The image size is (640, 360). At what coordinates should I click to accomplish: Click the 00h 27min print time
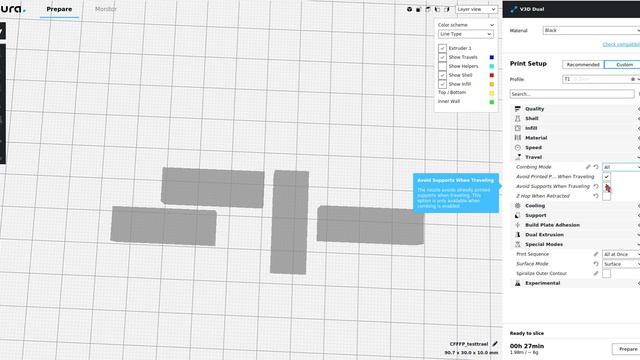click(x=527, y=346)
